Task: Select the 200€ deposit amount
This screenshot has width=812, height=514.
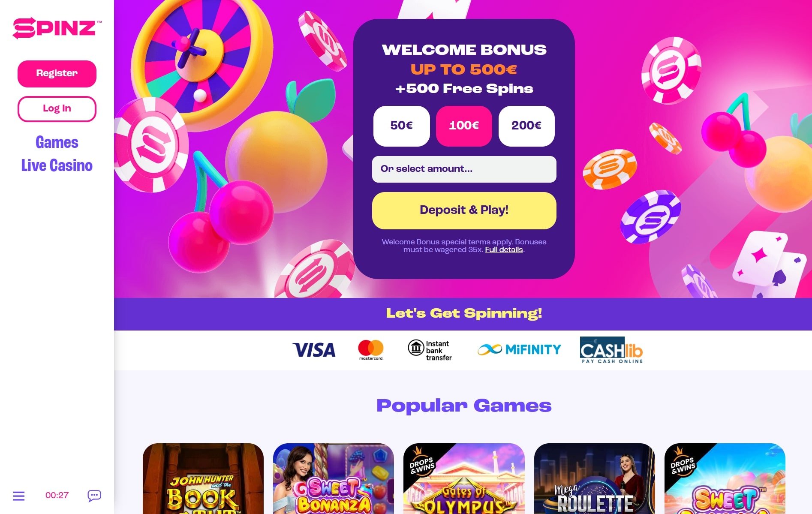Action: pyautogui.click(x=526, y=126)
